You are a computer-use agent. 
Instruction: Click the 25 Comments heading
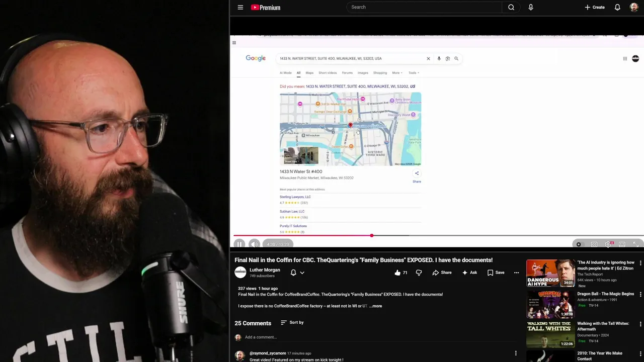tap(253, 323)
